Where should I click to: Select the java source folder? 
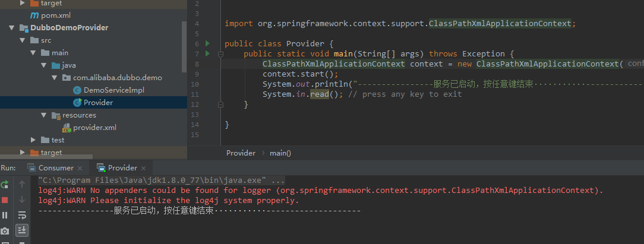click(x=69, y=65)
